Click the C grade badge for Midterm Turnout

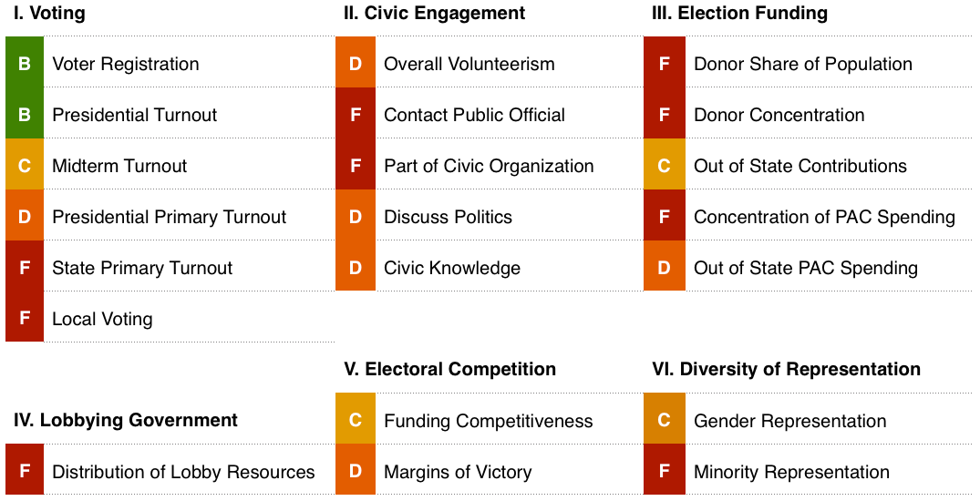coord(25,166)
